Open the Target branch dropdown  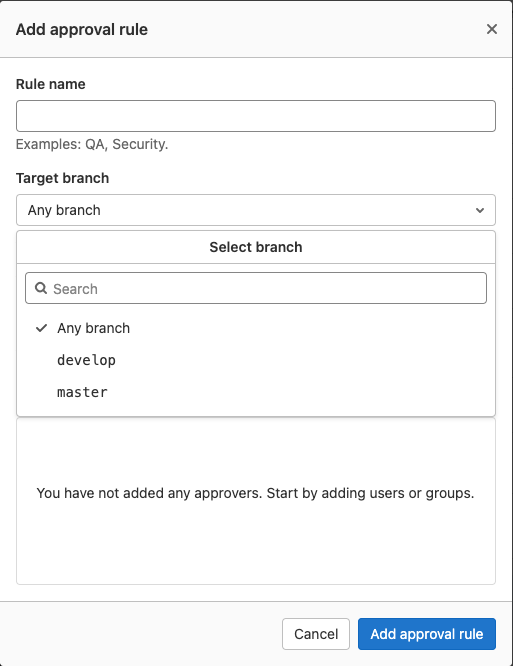click(x=256, y=210)
